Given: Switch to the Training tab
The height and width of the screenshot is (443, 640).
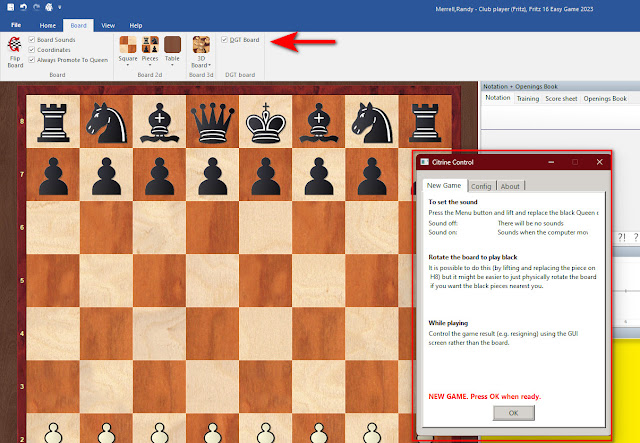Looking at the screenshot, I should (528, 98).
